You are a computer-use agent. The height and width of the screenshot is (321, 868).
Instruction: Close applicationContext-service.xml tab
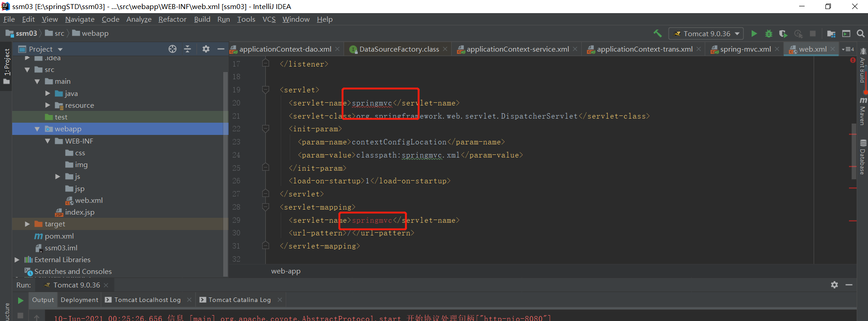(x=575, y=49)
